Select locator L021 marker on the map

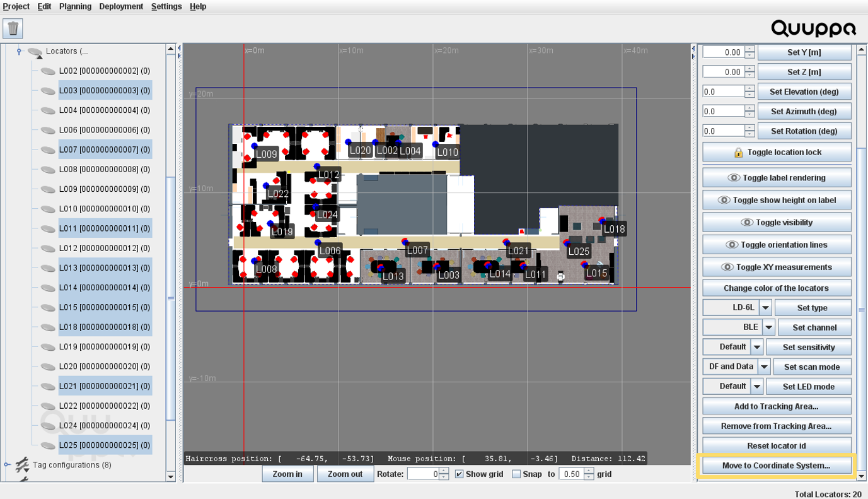(506, 242)
